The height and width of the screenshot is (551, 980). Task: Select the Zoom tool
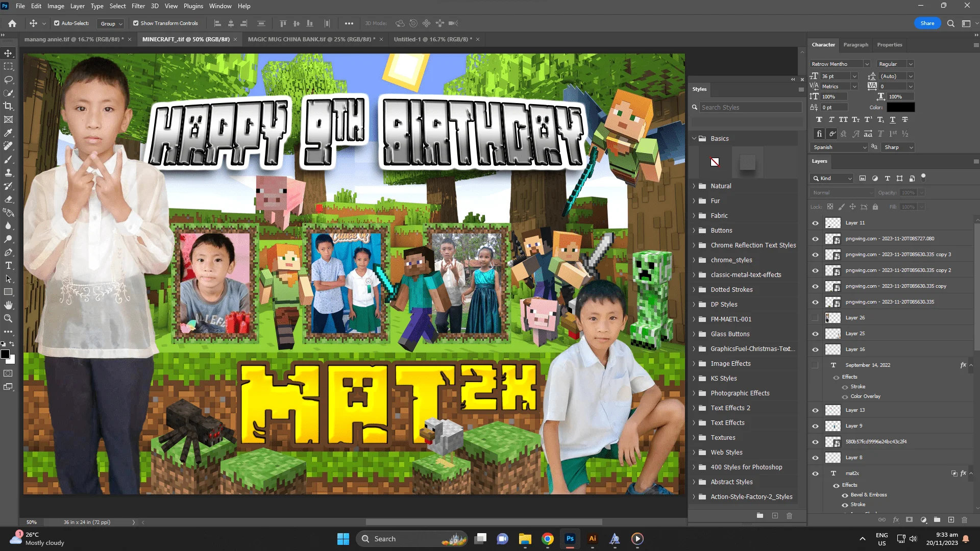click(x=8, y=318)
